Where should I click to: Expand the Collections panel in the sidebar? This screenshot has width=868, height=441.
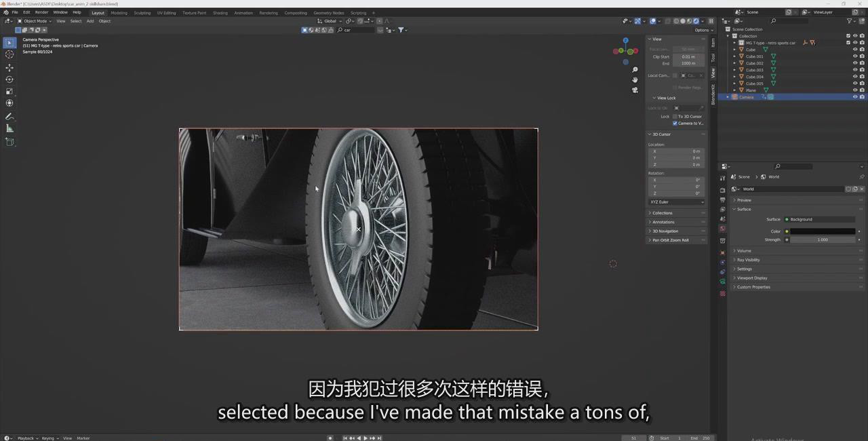pos(663,213)
